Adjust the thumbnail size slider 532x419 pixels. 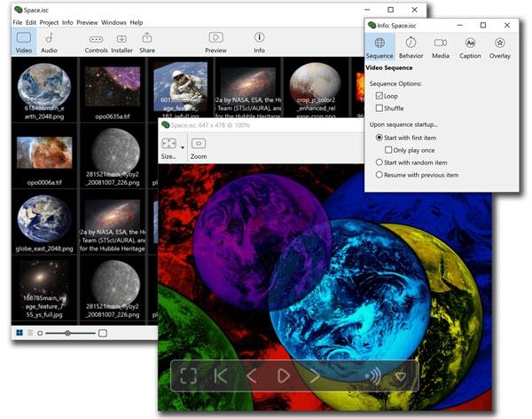pyautogui.click(x=67, y=333)
